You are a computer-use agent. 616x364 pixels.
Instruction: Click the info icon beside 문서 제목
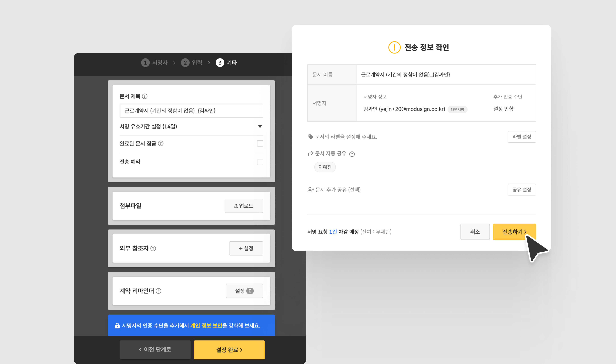point(145,96)
